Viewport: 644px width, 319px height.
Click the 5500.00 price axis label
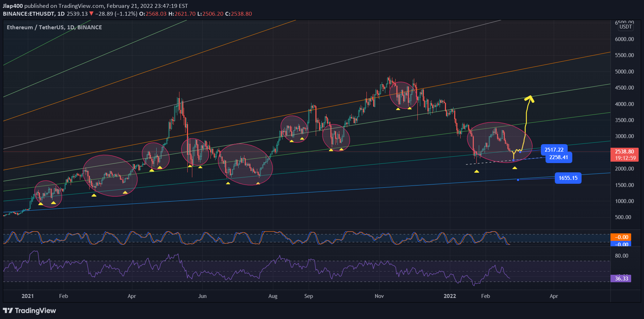(624, 55)
